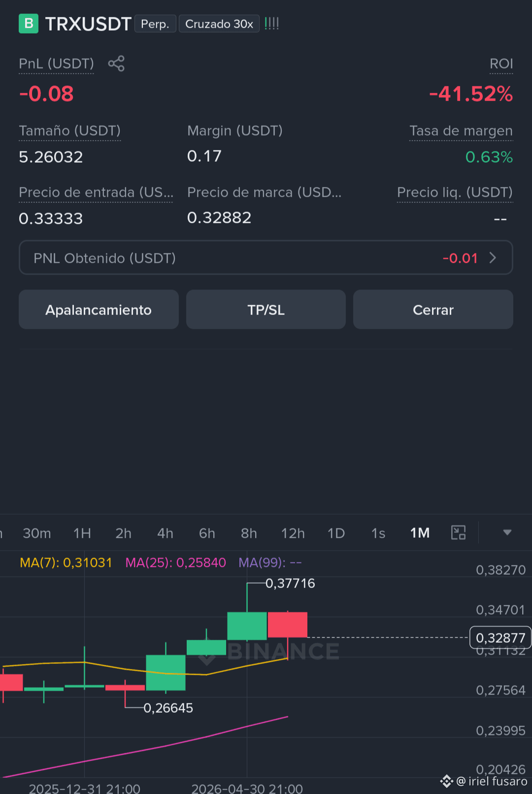
Task: Open the Apalancamiento leverage button
Action: 99,310
